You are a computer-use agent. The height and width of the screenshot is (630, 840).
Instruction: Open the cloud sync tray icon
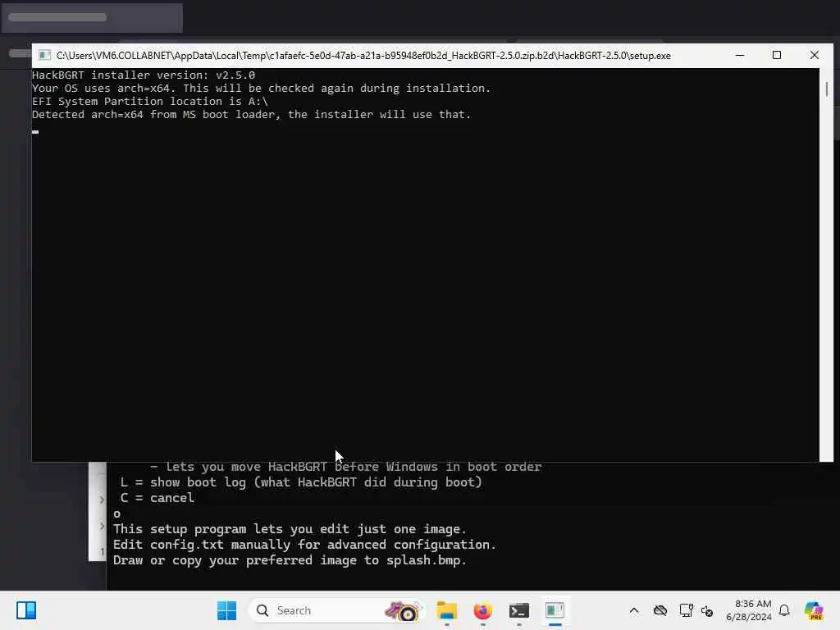pyautogui.click(x=660, y=610)
